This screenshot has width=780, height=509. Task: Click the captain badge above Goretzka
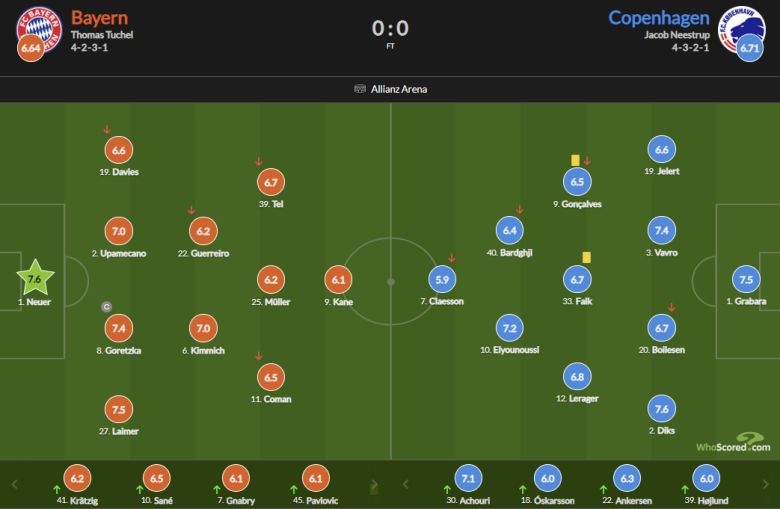106,305
